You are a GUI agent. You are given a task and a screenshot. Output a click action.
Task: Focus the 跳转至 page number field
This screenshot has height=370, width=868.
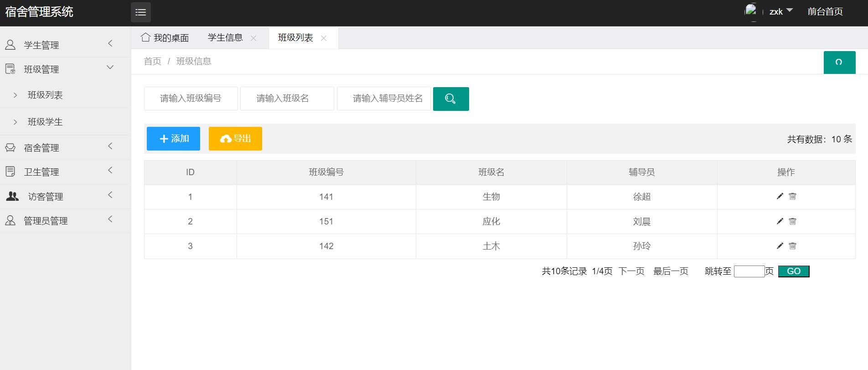point(749,271)
